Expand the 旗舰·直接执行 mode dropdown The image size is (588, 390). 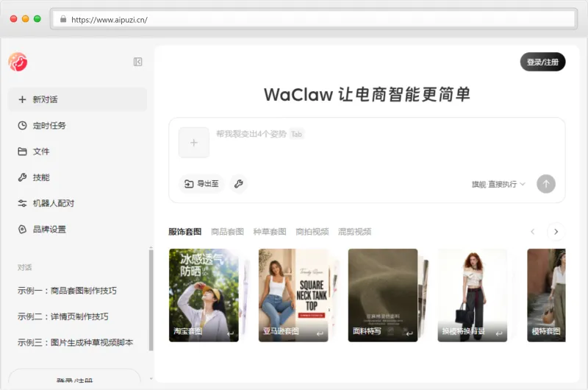(498, 184)
